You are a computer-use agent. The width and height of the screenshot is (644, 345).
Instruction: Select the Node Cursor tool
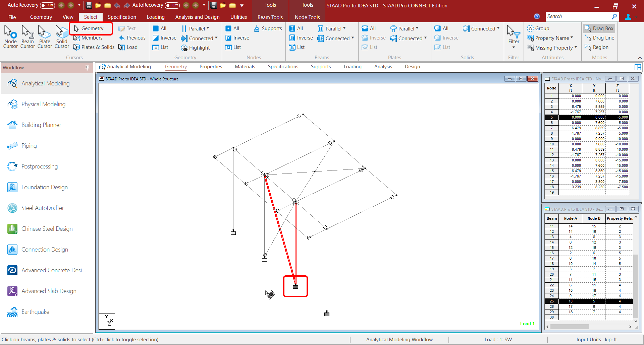[10, 36]
